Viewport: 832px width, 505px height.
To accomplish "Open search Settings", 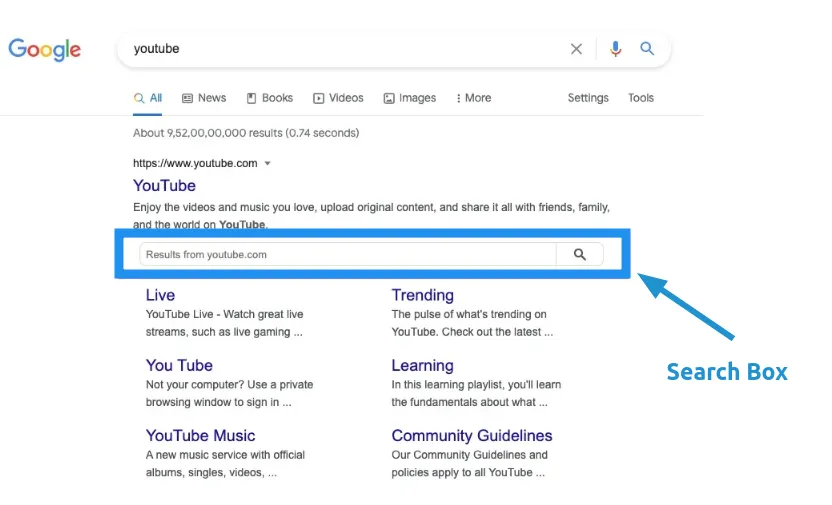I will click(x=588, y=98).
